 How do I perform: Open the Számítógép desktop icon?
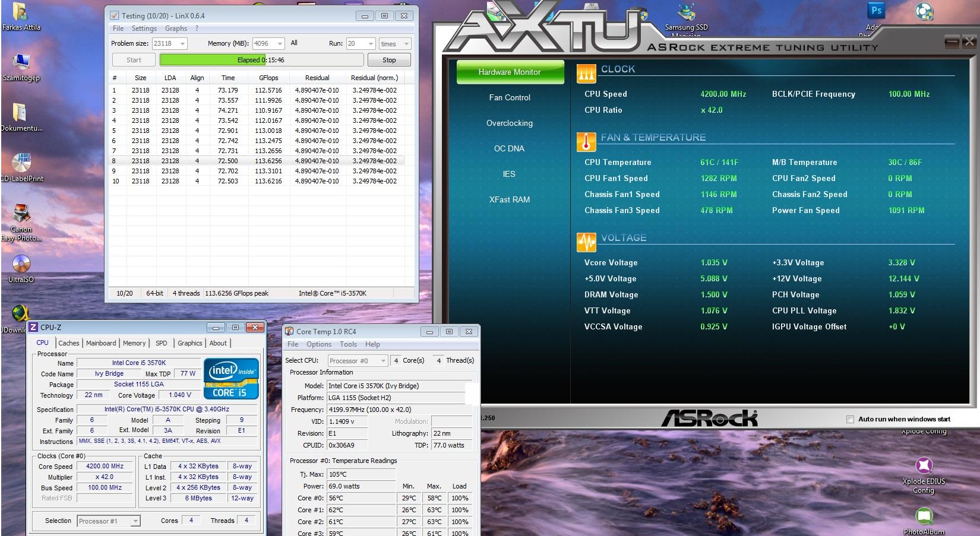pos(21,67)
